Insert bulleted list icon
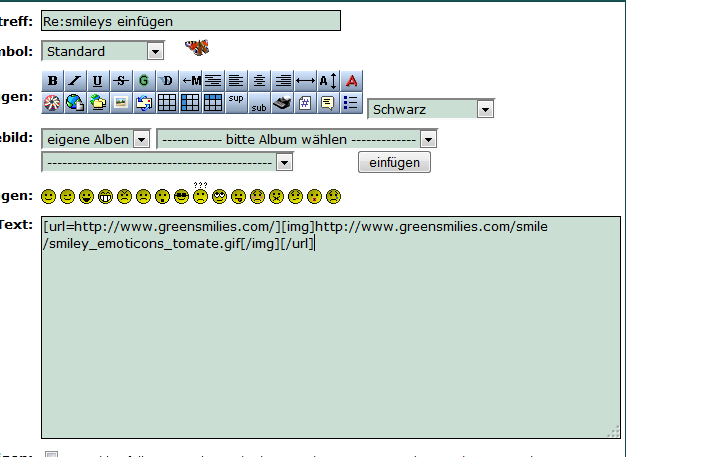Image resolution: width=705 pixels, height=457 pixels. point(351,102)
